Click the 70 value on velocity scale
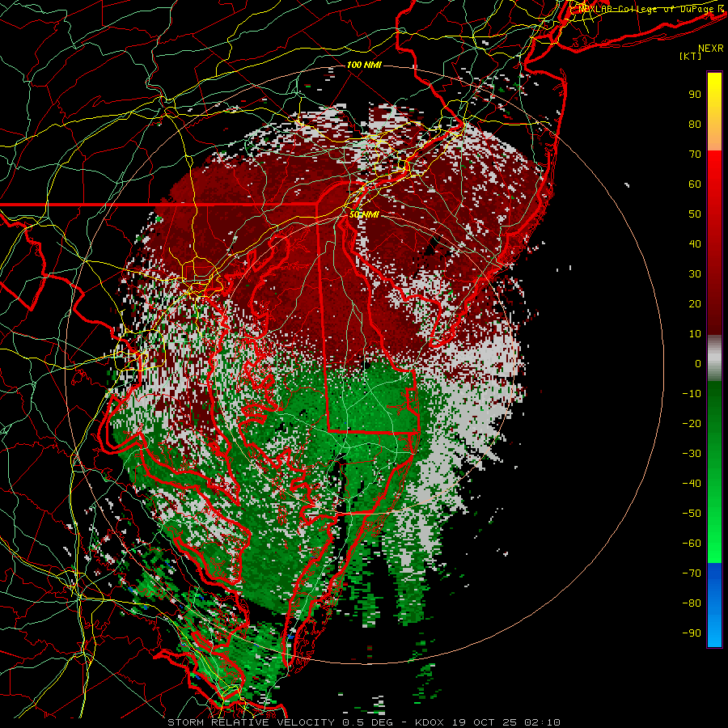 point(695,154)
